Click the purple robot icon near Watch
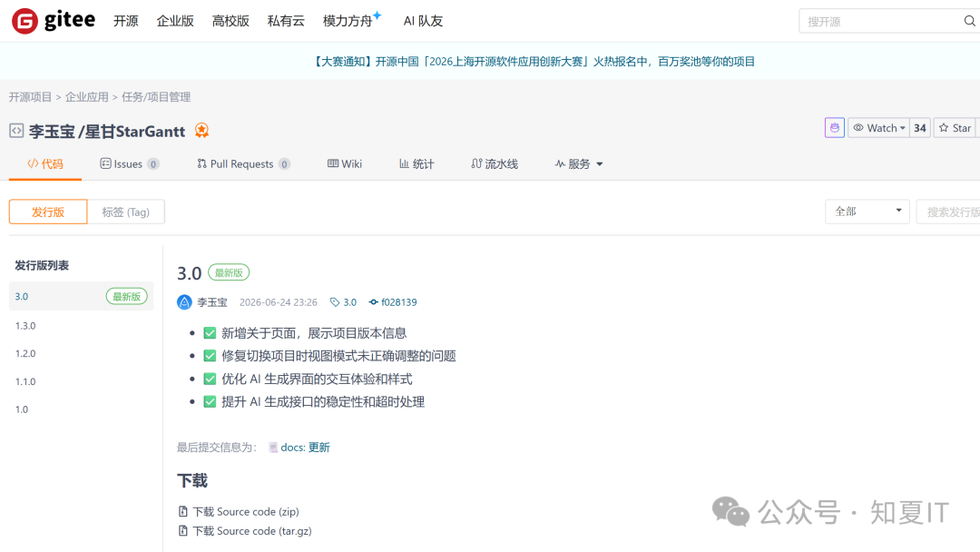980x552 pixels. click(x=835, y=127)
